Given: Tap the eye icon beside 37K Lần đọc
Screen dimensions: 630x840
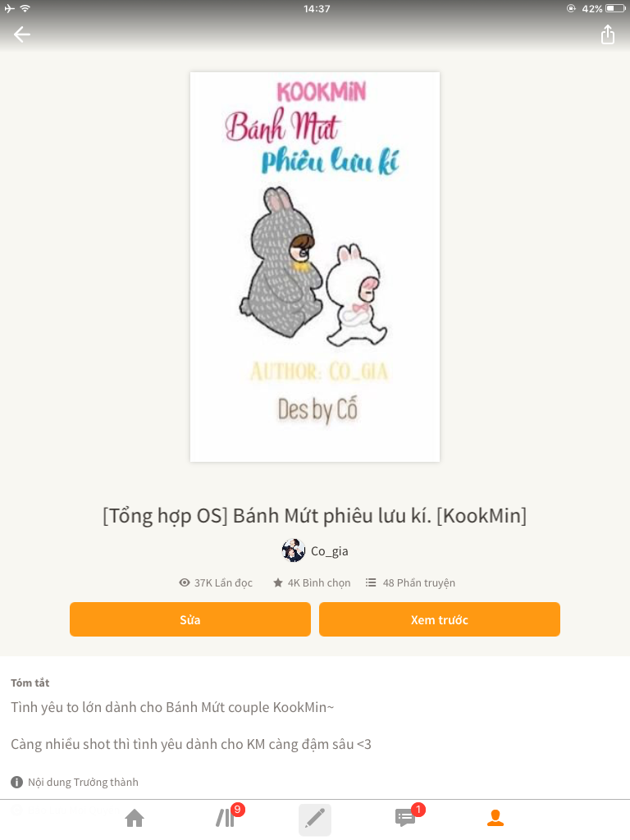Looking at the screenshot, I should [x=185, y=583].
